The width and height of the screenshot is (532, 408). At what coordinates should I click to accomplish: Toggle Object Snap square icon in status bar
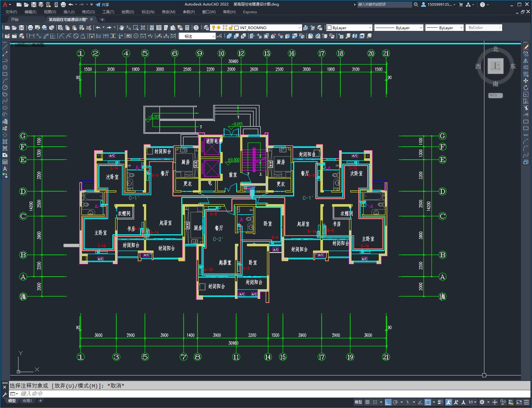[x=428, y=402]
